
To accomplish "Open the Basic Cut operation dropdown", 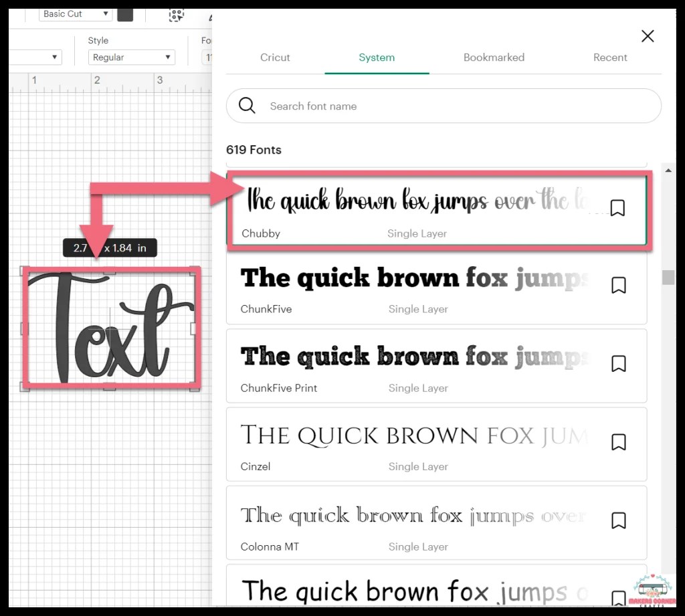I will click(75, 13).
